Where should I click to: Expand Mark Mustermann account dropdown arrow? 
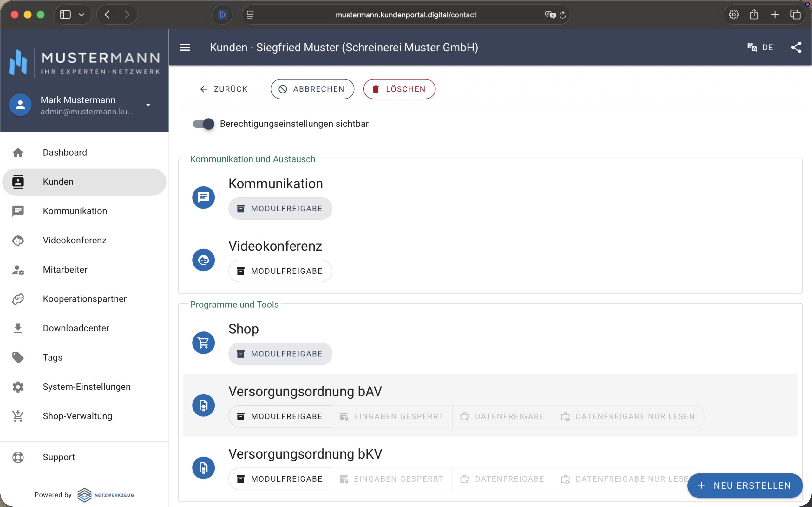148,105
